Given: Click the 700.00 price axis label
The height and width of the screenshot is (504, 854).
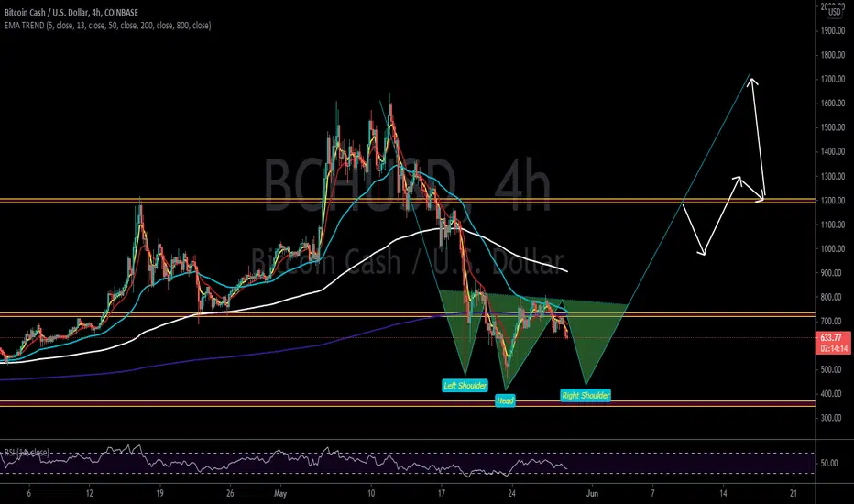Looking at the screenshot, I should tap(832, 322).
